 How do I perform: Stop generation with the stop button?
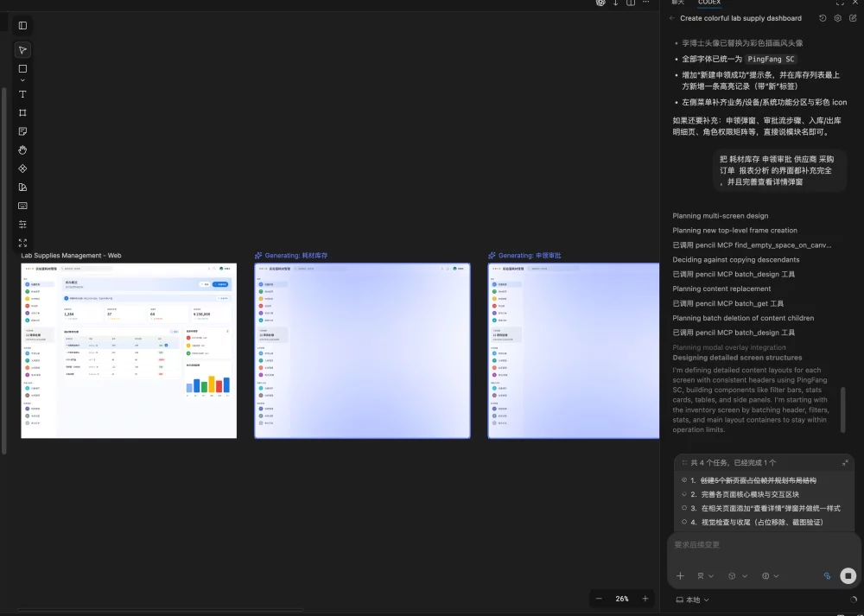pyautogui.click(x=848, y=575)
